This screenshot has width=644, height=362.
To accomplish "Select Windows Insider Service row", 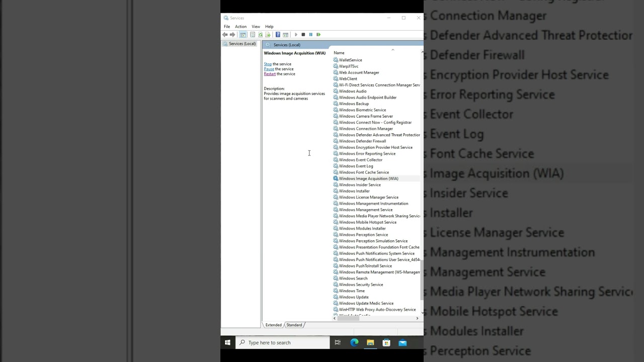I will 360,185.
